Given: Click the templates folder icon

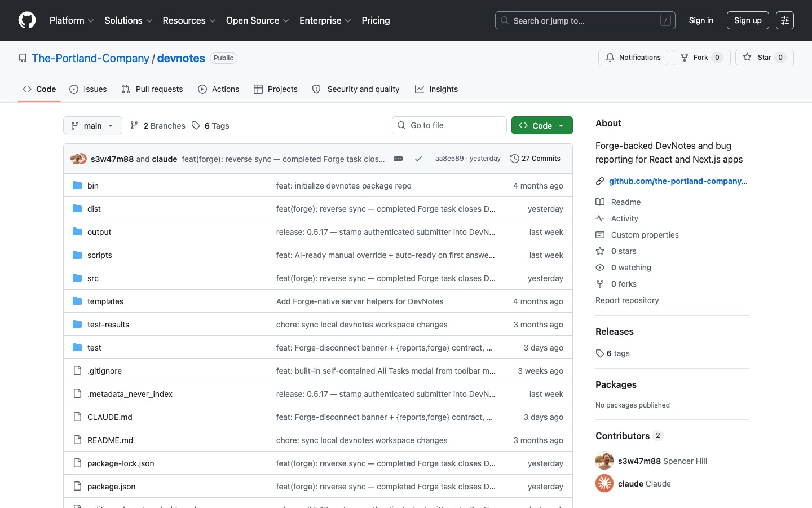Looking at the screenshot, I should tap(77, 301).
